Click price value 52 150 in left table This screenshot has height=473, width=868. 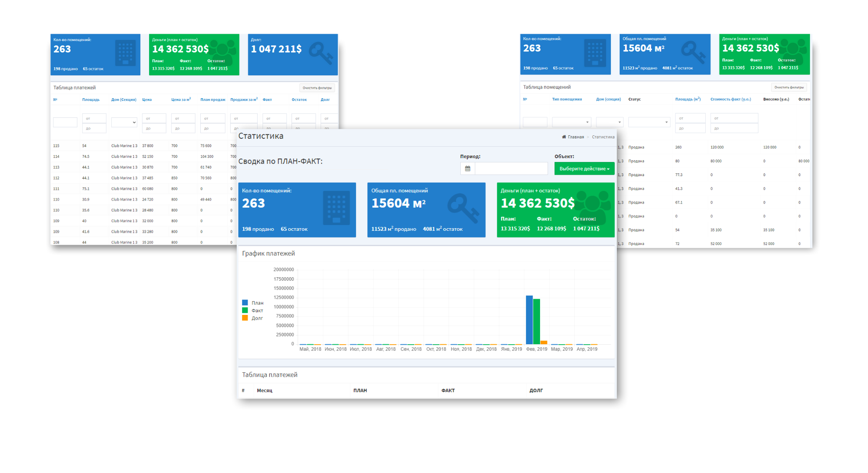pyautogui.click(x=148, y=157)
